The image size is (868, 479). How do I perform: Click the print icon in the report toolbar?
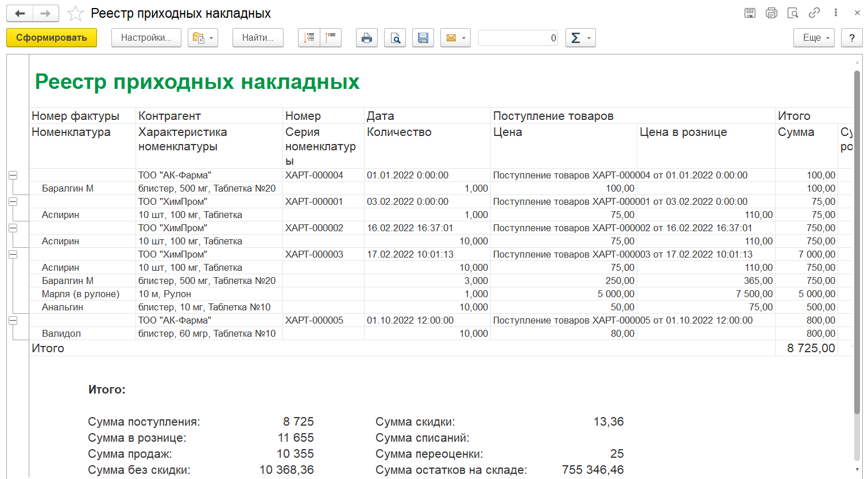click(x=367, y=38)
